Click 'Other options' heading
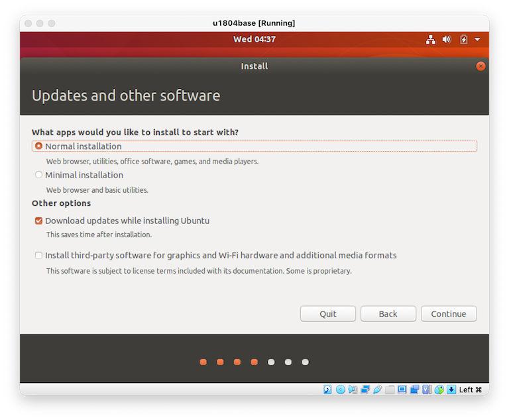 tap(62, 203)
